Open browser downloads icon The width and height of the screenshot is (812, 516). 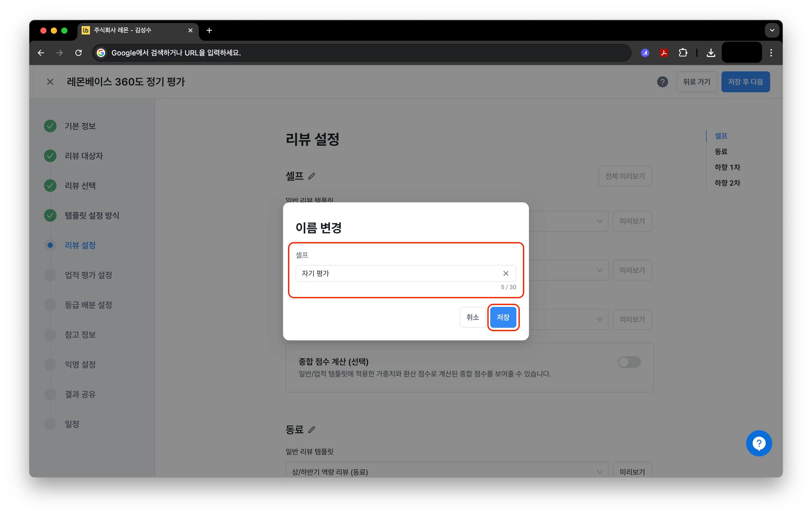[711, 53]
